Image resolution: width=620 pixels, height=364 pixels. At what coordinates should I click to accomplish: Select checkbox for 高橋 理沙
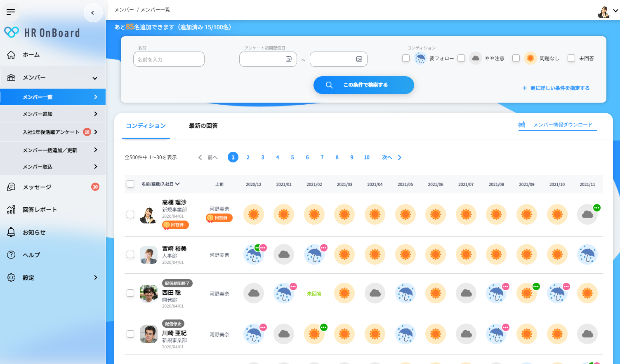click(130, 214)
